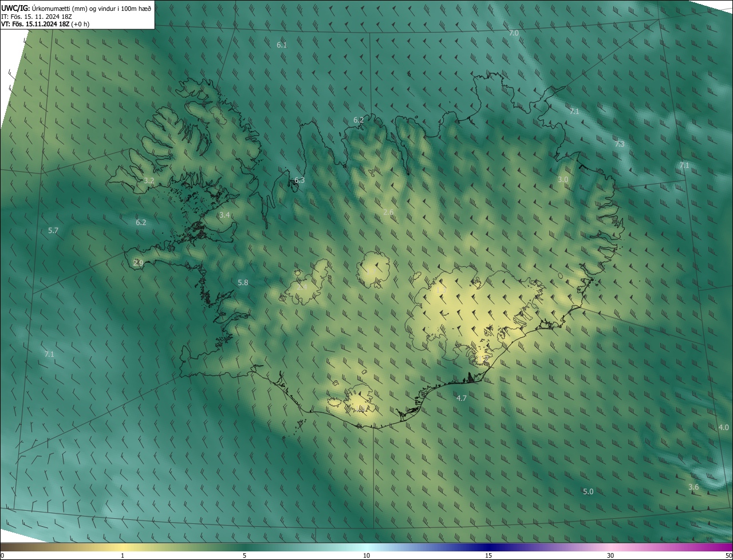Click the 3.0 value in northeast Iceland
The image size is (733, 560).
pos(563,180)
